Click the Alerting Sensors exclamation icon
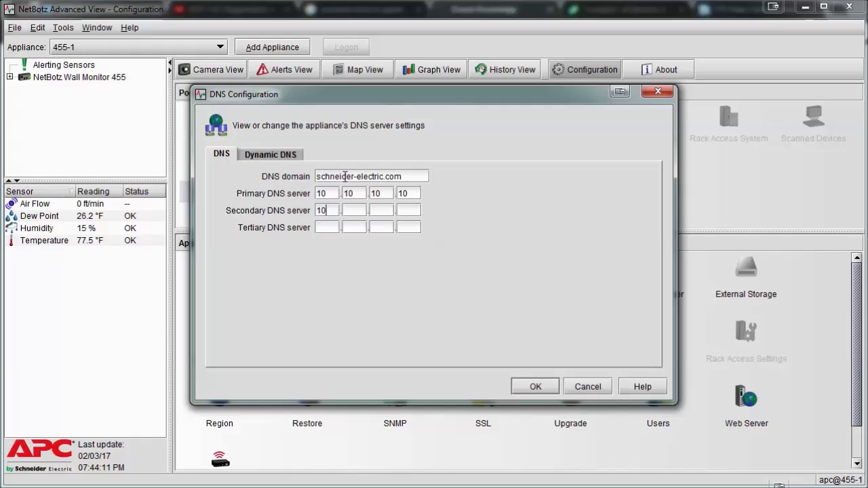This screenshot has height=488, width=868. coord(25,65)
